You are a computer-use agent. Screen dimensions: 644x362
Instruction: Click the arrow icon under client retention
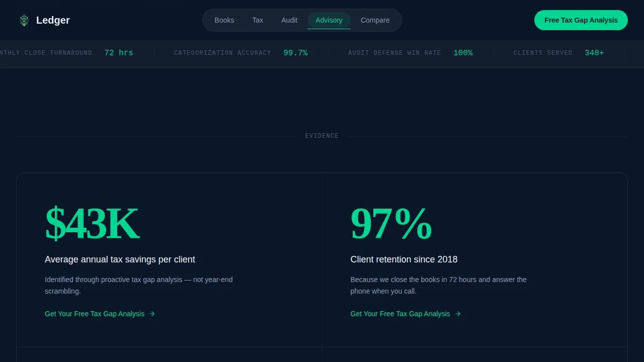pyautogui.click(x=458, y=314)
